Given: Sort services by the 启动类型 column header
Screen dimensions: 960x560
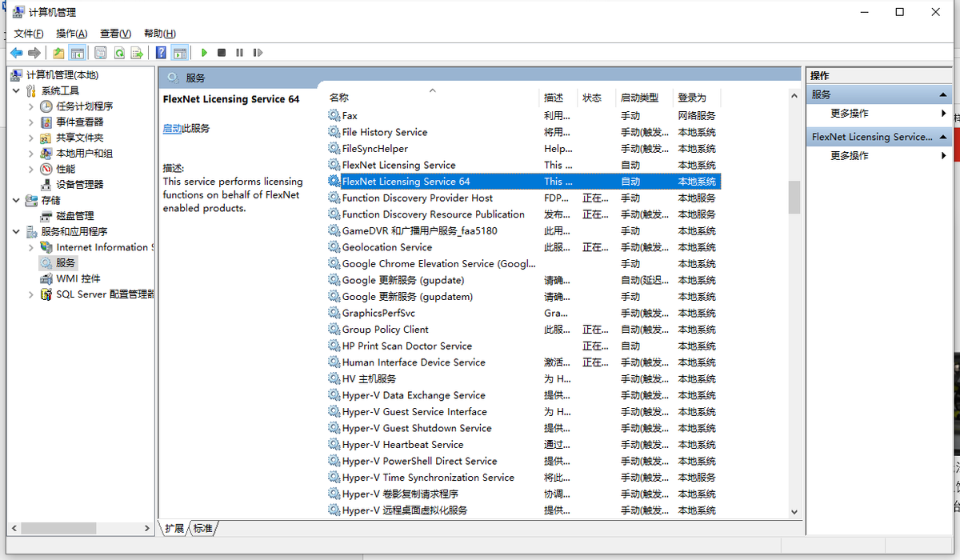Looking at the screenshot, I should 639,98.
